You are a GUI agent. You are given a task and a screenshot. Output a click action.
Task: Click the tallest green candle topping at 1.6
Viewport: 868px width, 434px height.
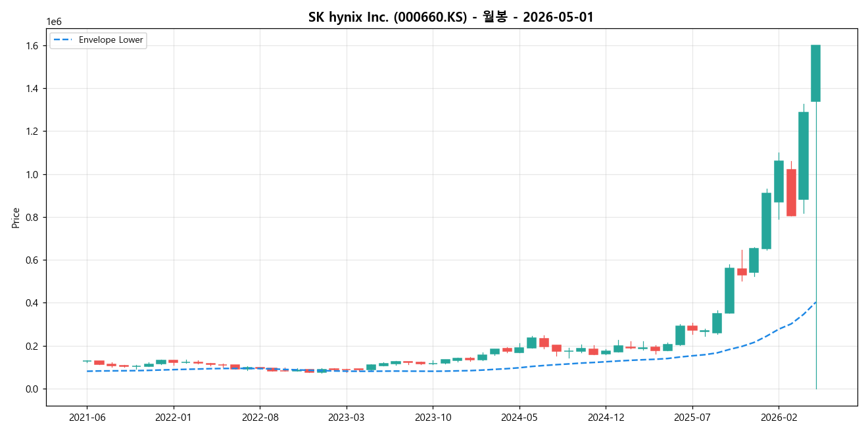[815, 73]
